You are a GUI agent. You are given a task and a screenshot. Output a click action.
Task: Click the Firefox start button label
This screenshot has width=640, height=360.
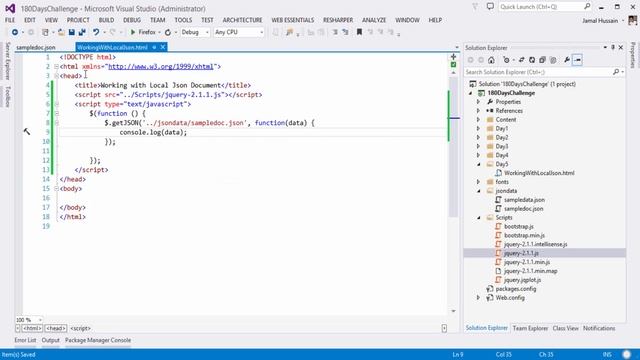[147, 32]
